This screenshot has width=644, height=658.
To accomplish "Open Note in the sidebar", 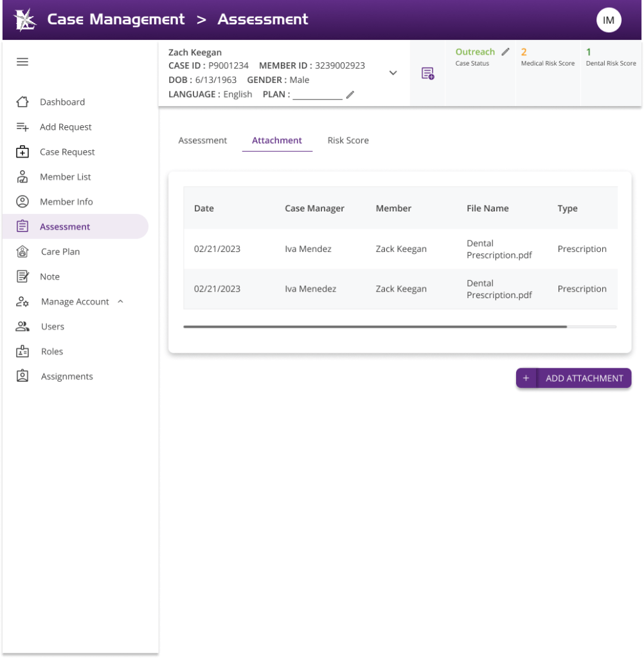I will pos(49,277).
